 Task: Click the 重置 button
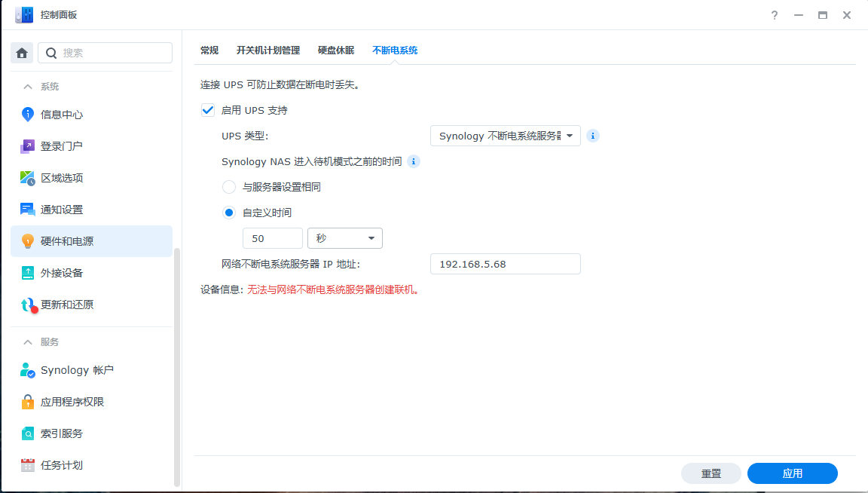click(x=711, y=473)
